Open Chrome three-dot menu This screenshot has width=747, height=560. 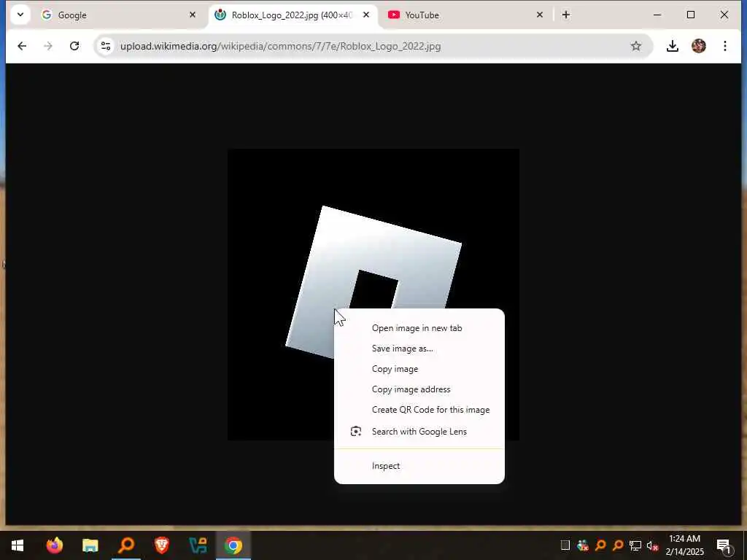724,46
